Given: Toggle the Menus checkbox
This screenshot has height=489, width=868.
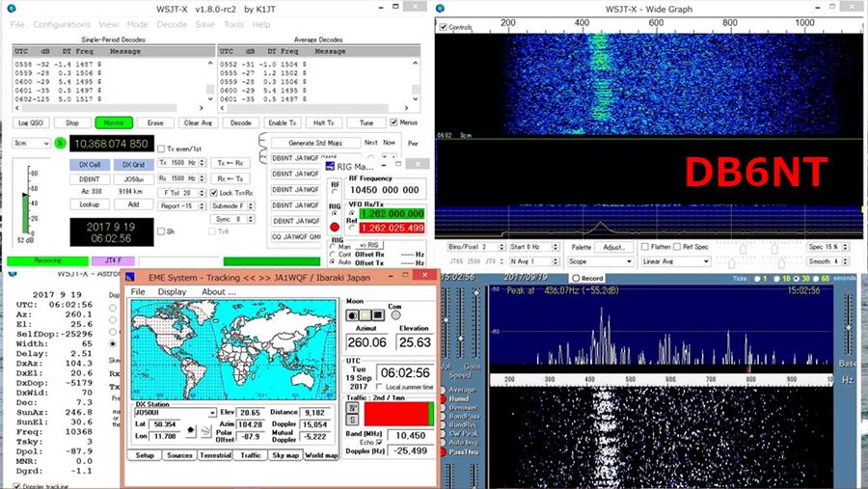Looking at the screenshot, I should point(393,122).
